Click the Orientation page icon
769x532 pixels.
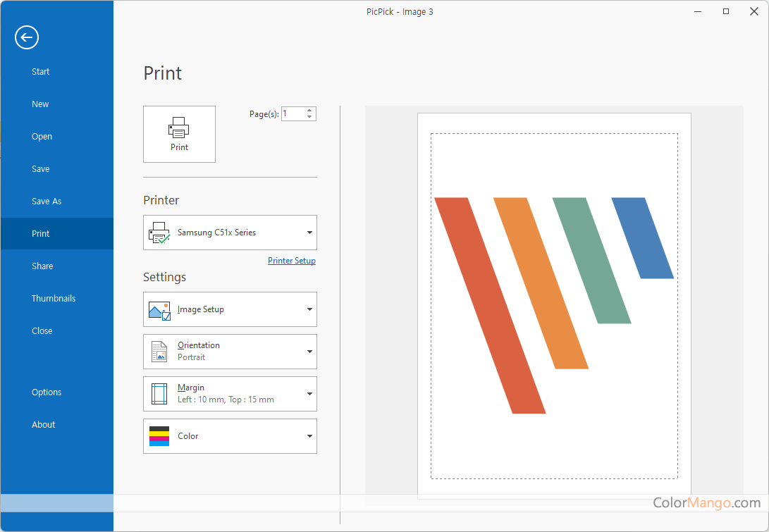(159, 352)
